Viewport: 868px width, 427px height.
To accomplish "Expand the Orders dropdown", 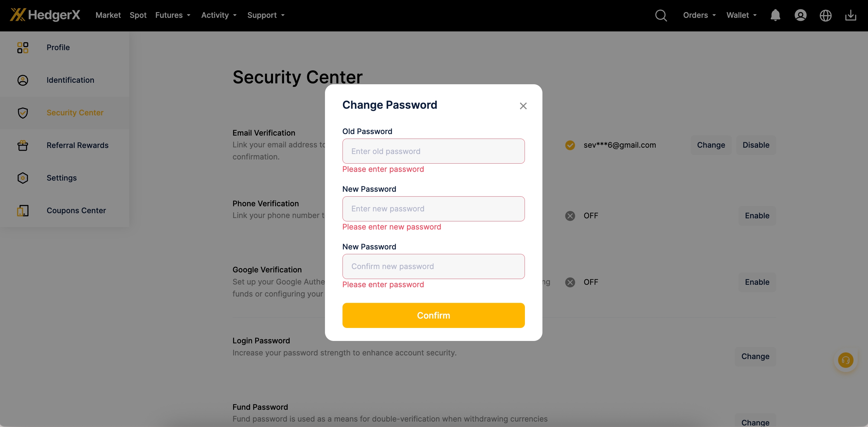I will click(699, 15).
